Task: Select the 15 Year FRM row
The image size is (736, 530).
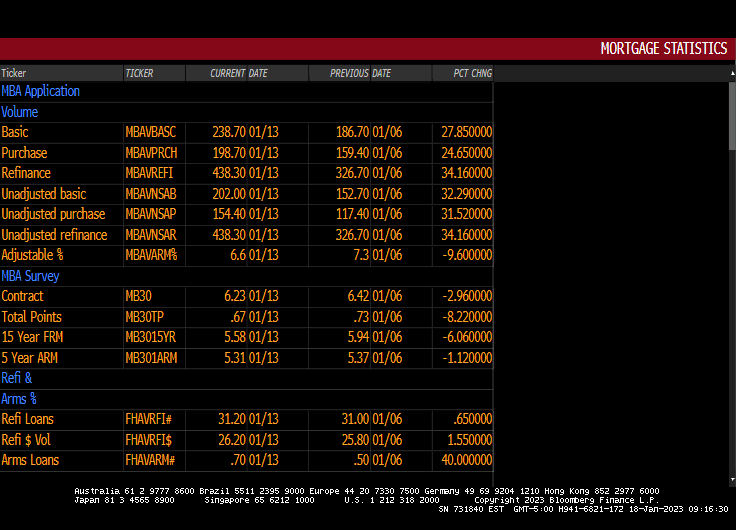Action: (x=32, y=337)
